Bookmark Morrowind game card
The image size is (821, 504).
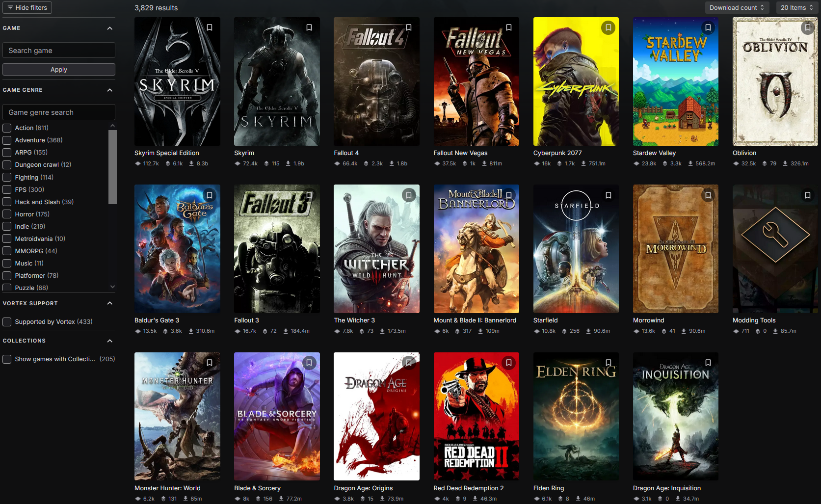pos(708,195)
